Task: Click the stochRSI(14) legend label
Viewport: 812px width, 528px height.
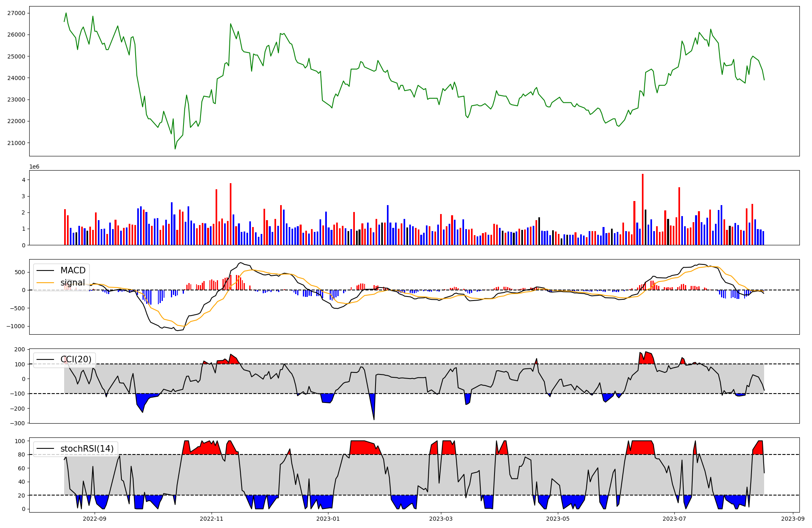Action: point(87,449)
